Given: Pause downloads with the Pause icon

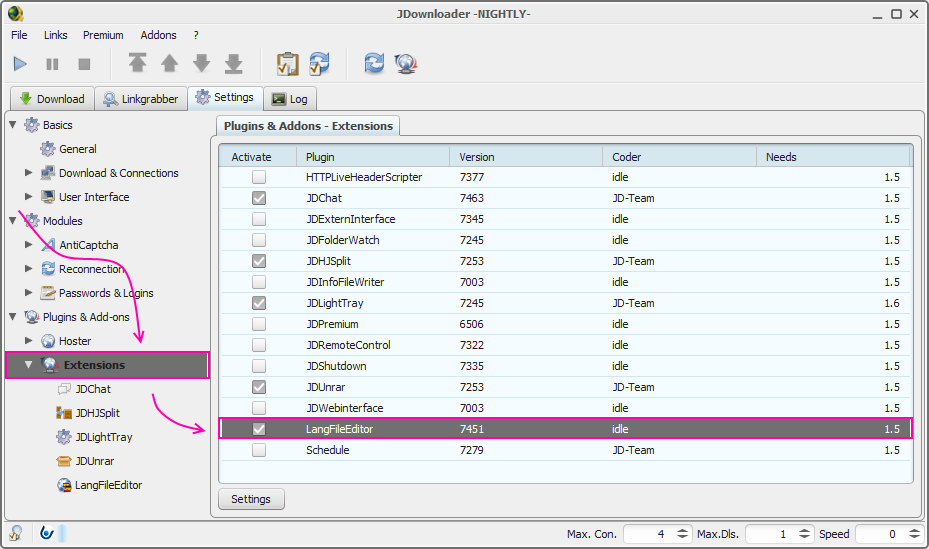Looking at the screenshot, I should tap(52, 64).
